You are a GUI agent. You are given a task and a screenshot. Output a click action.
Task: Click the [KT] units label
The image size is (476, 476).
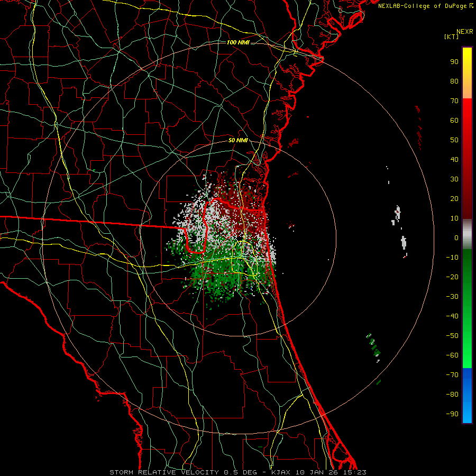pos(451,36)
